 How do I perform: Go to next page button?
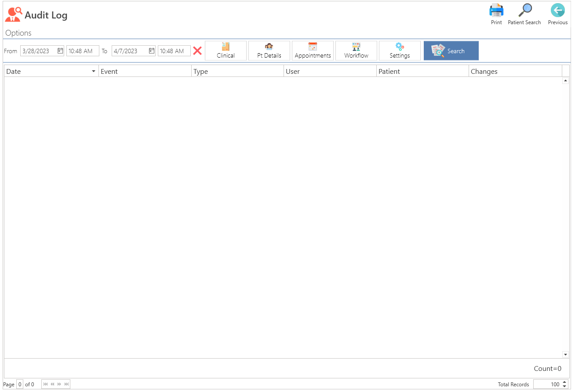point(59,385)
